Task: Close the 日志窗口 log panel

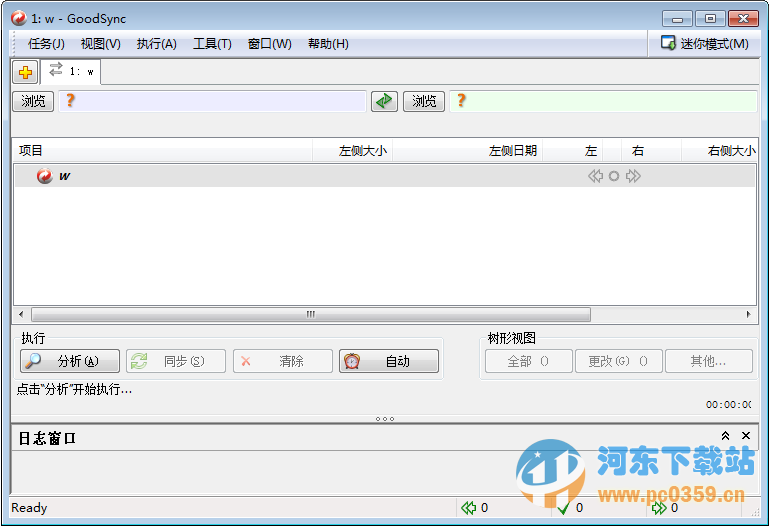Action: tap(746, 436)
